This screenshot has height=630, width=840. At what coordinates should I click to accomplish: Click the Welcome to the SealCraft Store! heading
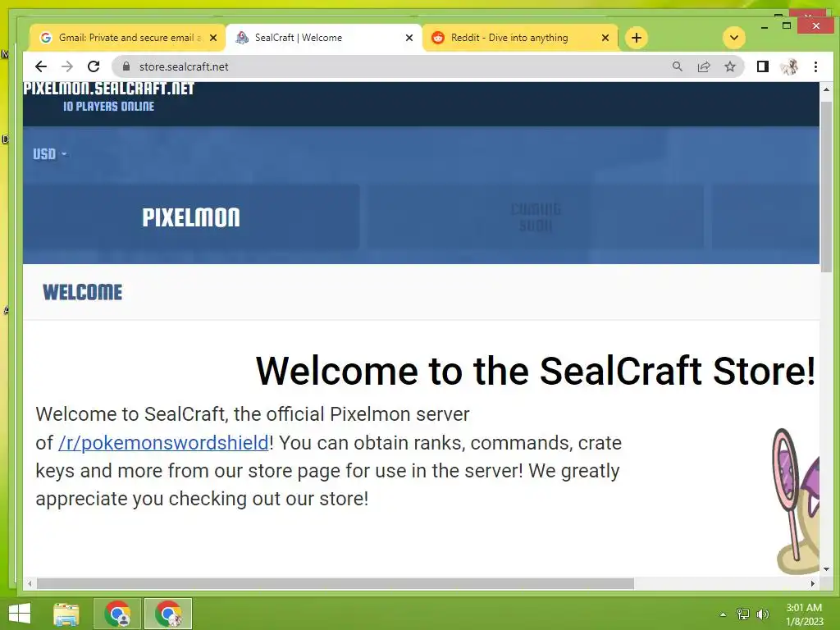click(535, 370)
